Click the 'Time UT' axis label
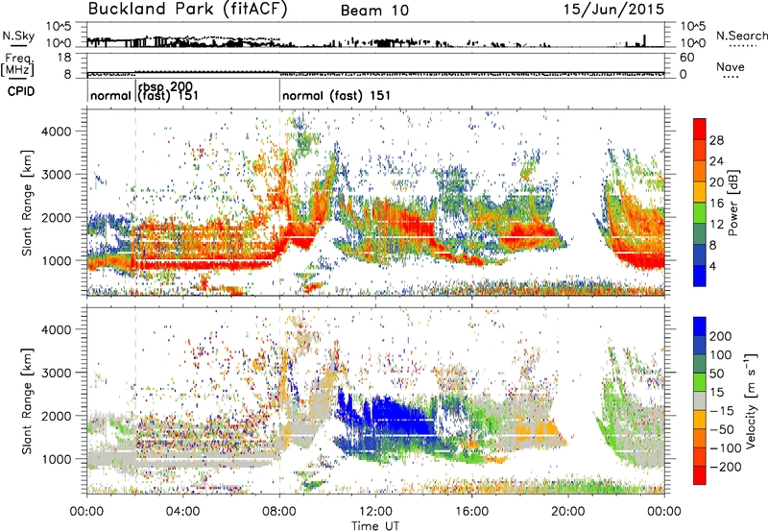The height and width of the screenshot is (532, 768). pyautogui.click(x=375, y=526)
